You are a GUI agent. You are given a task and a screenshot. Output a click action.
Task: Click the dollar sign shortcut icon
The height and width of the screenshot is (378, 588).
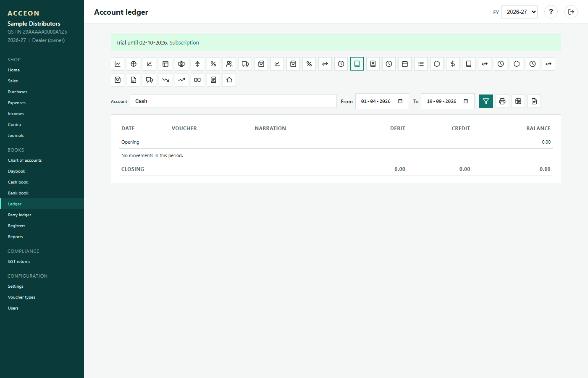[453, 64]
